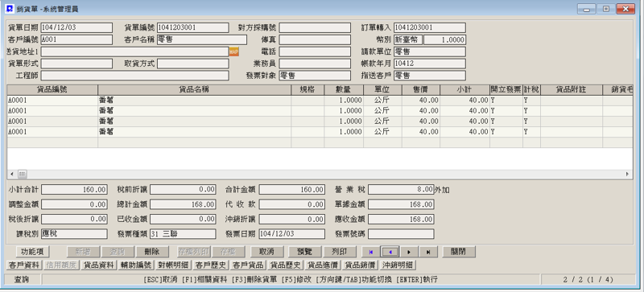This screenshot has height=292, width=644.
Task: Open 貨品進價 product purchase price
Action: point(324,265)
